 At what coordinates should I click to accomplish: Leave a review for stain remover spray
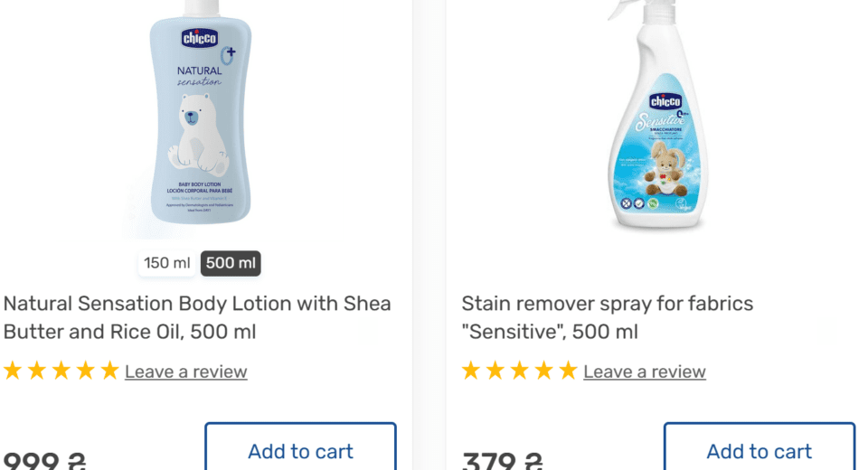click(x=644, y=371)
